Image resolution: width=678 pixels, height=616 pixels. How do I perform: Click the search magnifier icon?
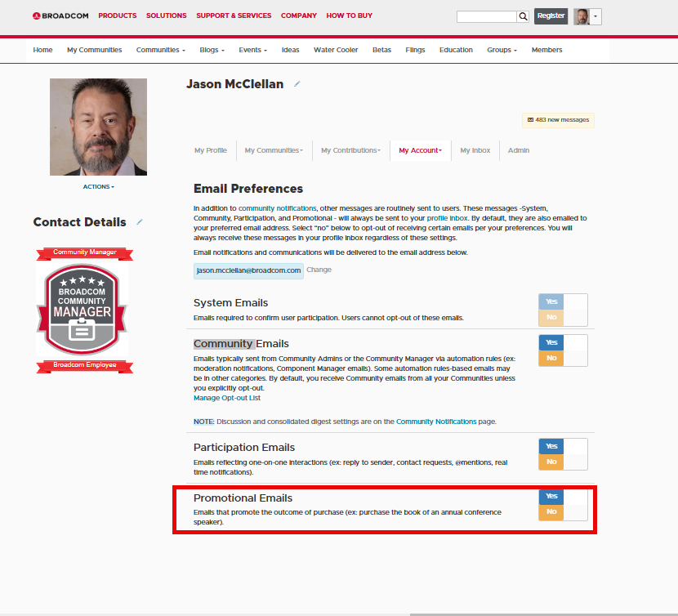pos(523,16)
